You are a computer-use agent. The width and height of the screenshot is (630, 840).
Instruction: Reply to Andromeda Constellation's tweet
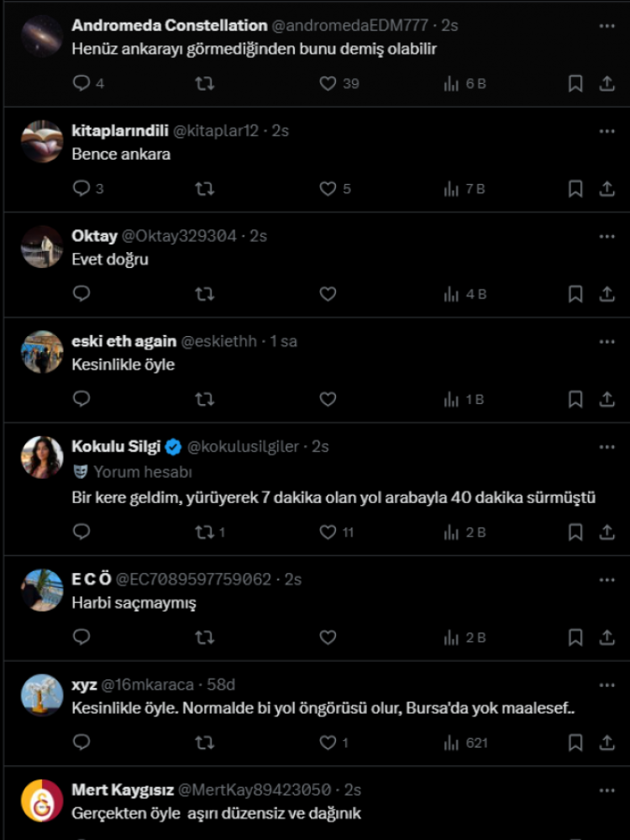(81, 83)
